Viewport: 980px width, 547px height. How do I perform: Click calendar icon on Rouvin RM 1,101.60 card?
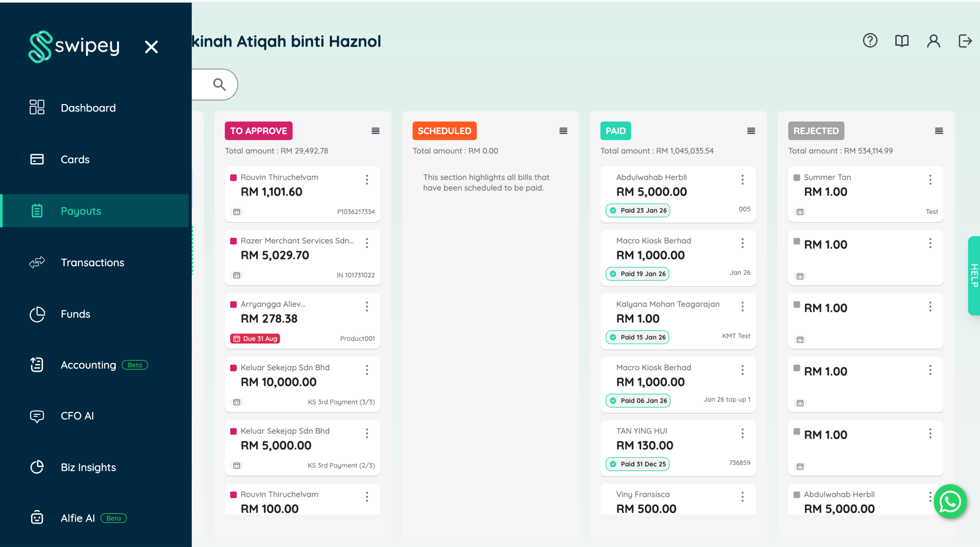[x=237, y=212]
